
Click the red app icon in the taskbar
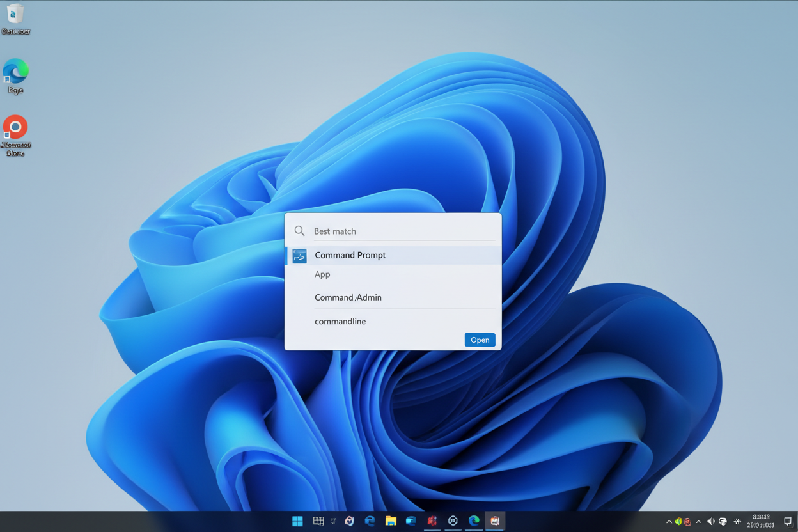click(x=432, y=521)
